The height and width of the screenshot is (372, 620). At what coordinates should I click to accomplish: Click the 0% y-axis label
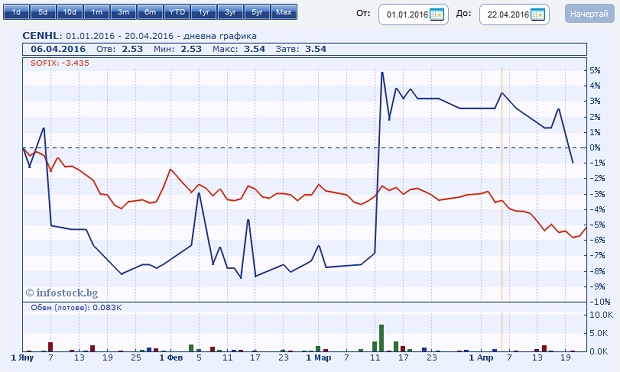pos(594,147)
